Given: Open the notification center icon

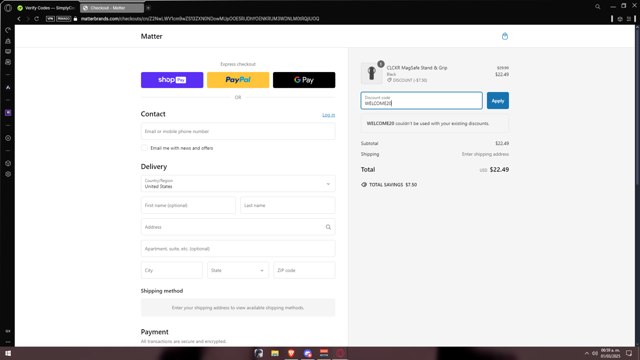Looking at the screenshot, I should click(x=629, y=353).
